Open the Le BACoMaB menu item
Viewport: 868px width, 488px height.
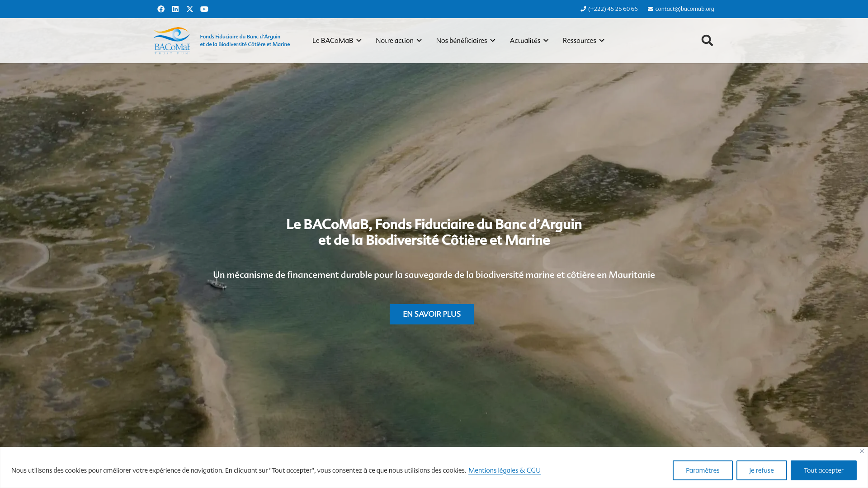coord(333,41)
